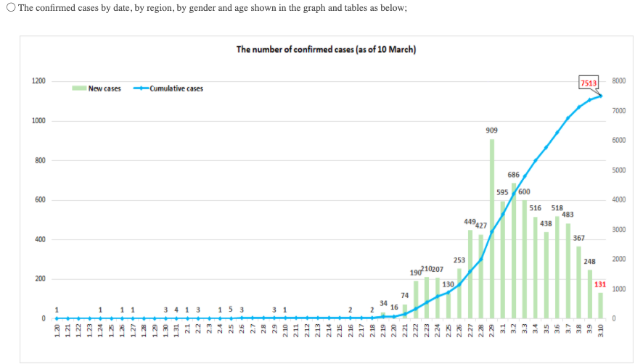Screen dimensions: 635x364
Task: Click the 449 data label
Action: tap(469, 221)
